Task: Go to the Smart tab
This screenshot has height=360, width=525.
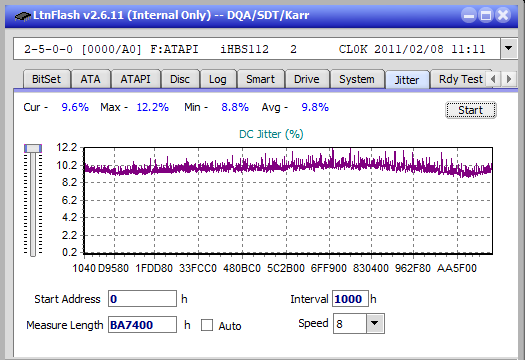Action: (260, 79)
